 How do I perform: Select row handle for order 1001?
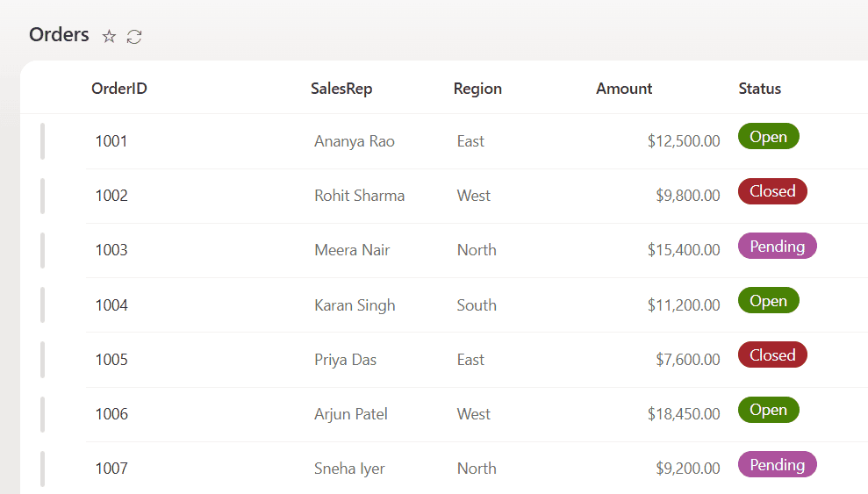pos(43,141)
